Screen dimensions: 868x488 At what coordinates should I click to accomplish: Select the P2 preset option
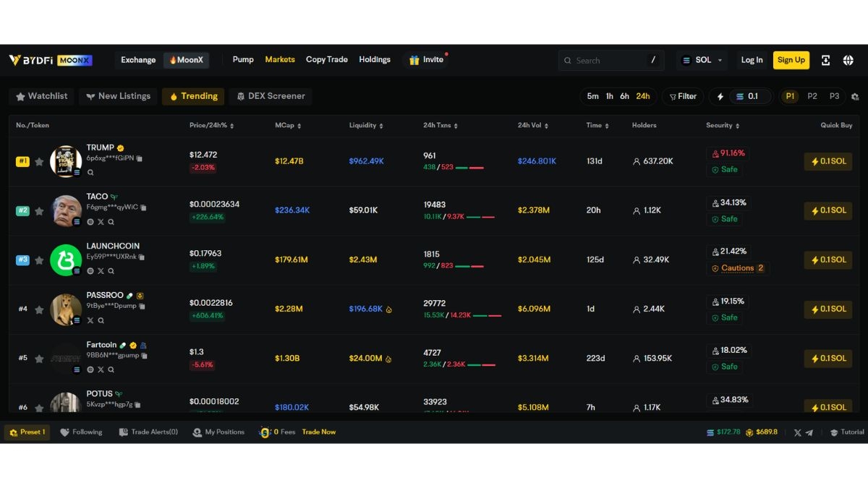point(812,96)
